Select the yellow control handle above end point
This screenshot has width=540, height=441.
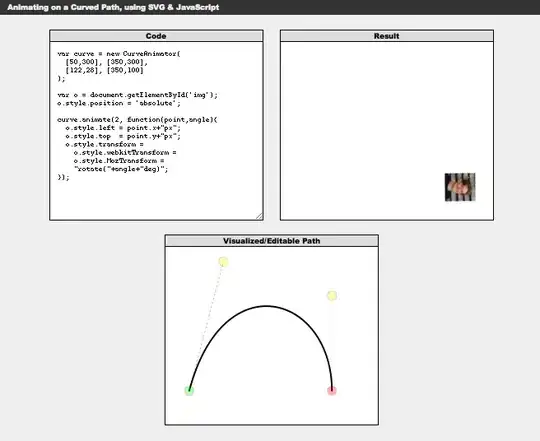tap(332, 296)
